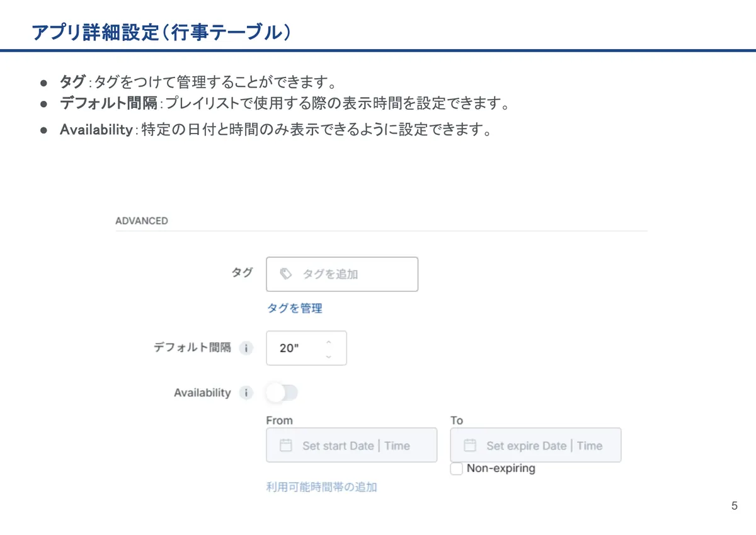756x535 pixels.
Task: Click the From label
Action: point(280,420)
